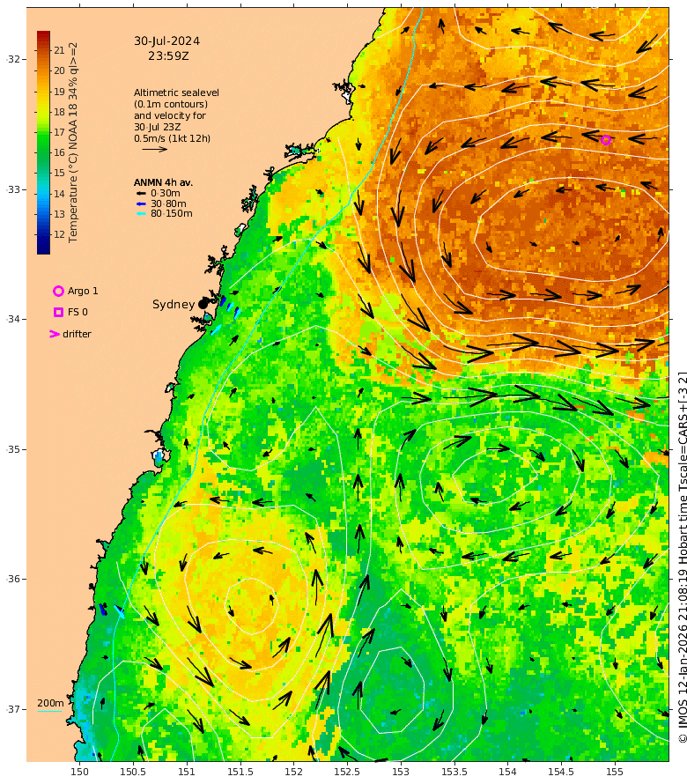The width and height of the screenshot is (687, 784).
Task: Click the time label 23:59Z
Action: [x=168, y=56]
